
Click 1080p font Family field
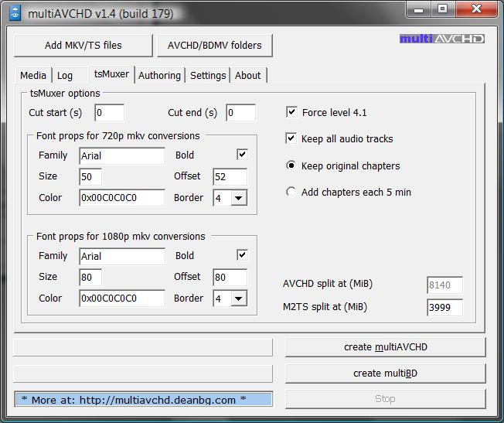pos(122,256)
